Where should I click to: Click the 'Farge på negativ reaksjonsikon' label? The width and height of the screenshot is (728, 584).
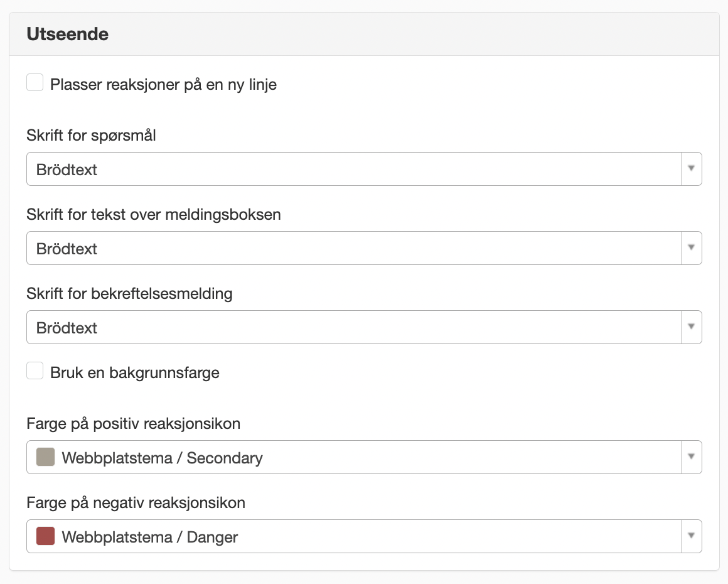pyautogui.click(x=136, y=503)
